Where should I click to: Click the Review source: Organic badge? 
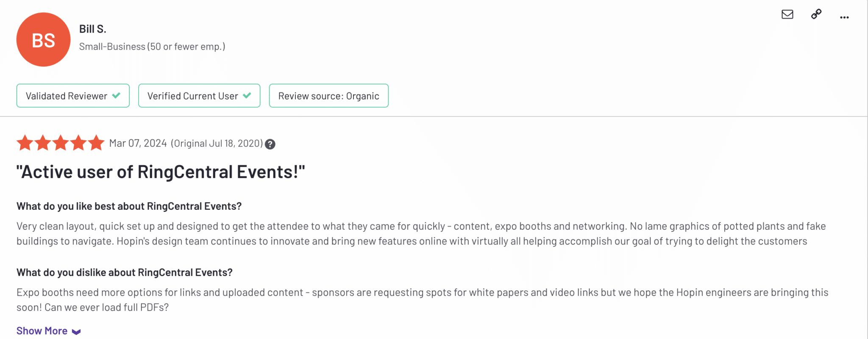pyautogui.click(x=328, y=96)
